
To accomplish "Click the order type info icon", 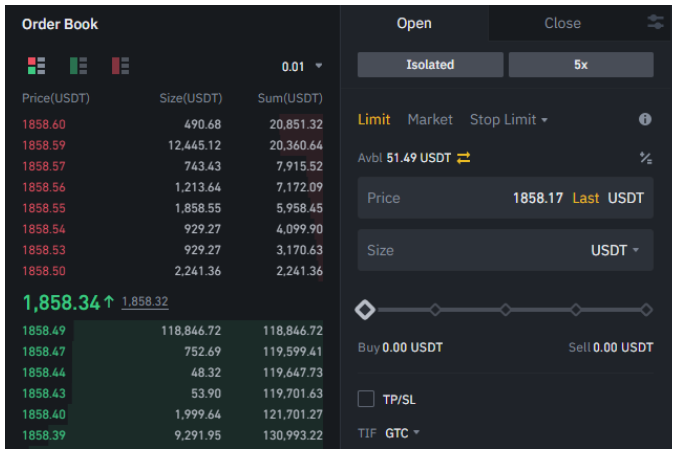I will tap(645, 120).
